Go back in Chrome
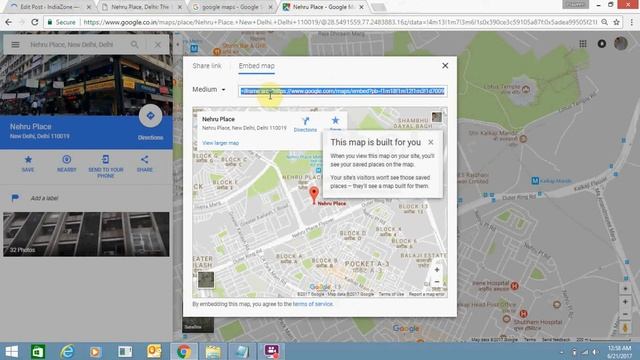640x360 pixels. 9,22
